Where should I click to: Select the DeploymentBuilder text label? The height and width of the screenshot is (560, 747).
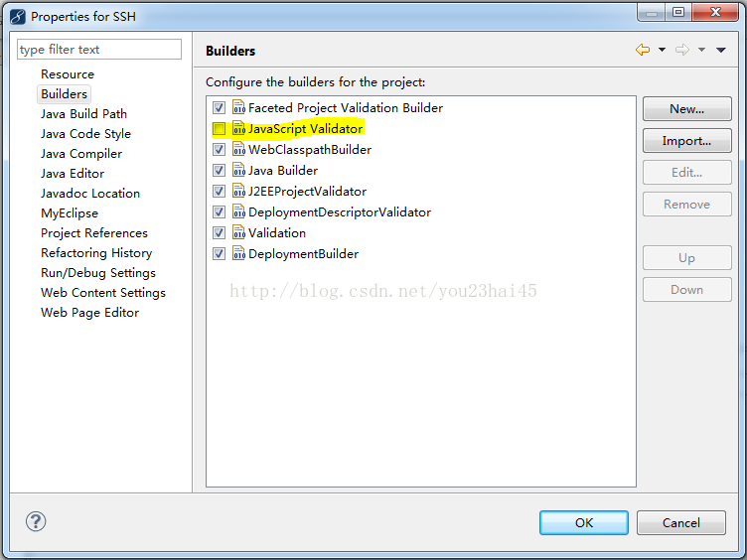[304, 254]
